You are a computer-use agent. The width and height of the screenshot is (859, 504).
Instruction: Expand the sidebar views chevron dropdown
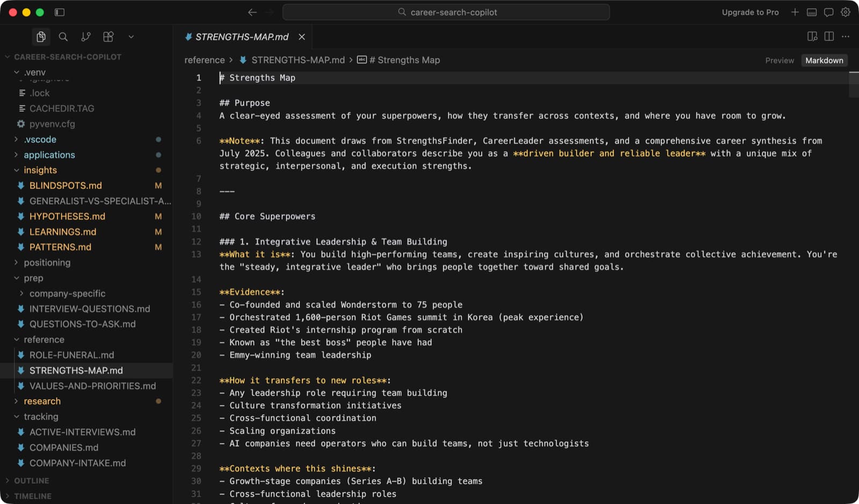click(x=131, y=36)
